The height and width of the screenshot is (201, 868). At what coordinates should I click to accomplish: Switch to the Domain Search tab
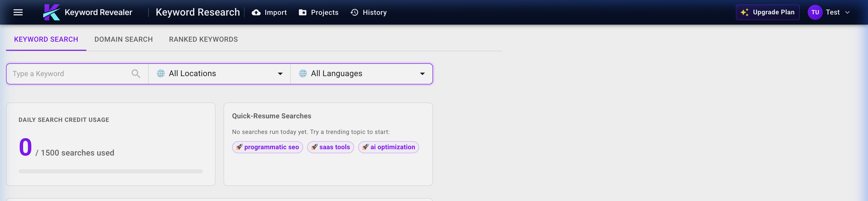pos(124,39)
